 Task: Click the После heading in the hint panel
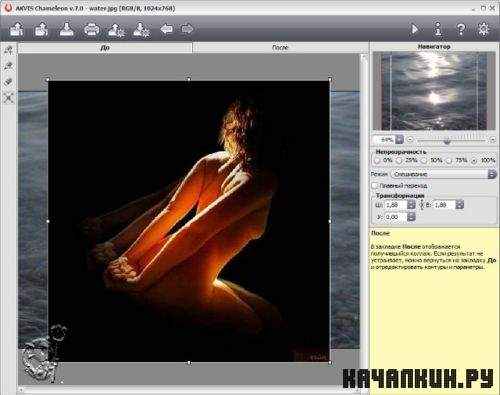tap(380, 233)
